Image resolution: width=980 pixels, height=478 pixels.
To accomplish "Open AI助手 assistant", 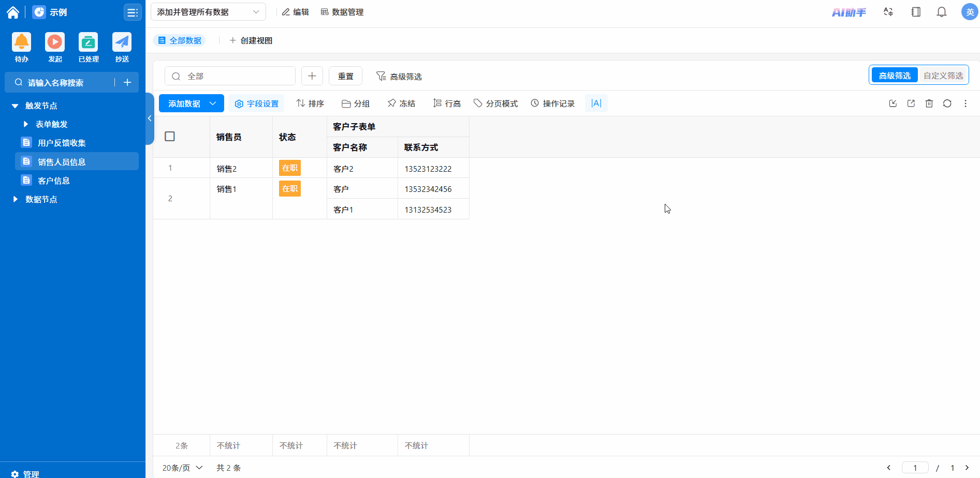I will coord(849,12).
